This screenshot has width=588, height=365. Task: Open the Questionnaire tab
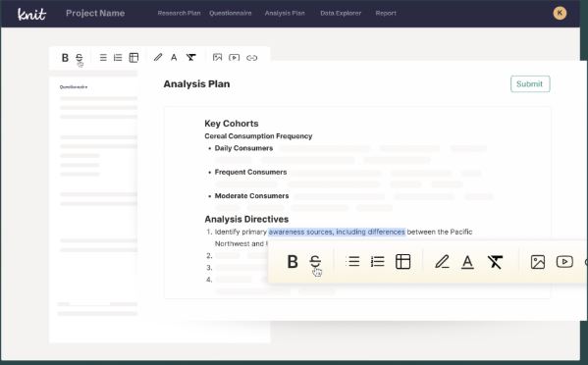pyautogui.click(x=231, y=13)
